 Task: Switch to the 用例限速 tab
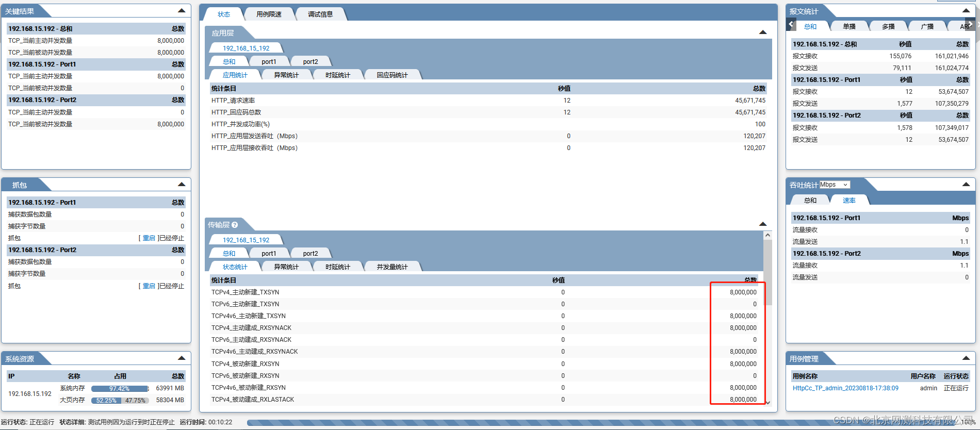tap(269, 14)
